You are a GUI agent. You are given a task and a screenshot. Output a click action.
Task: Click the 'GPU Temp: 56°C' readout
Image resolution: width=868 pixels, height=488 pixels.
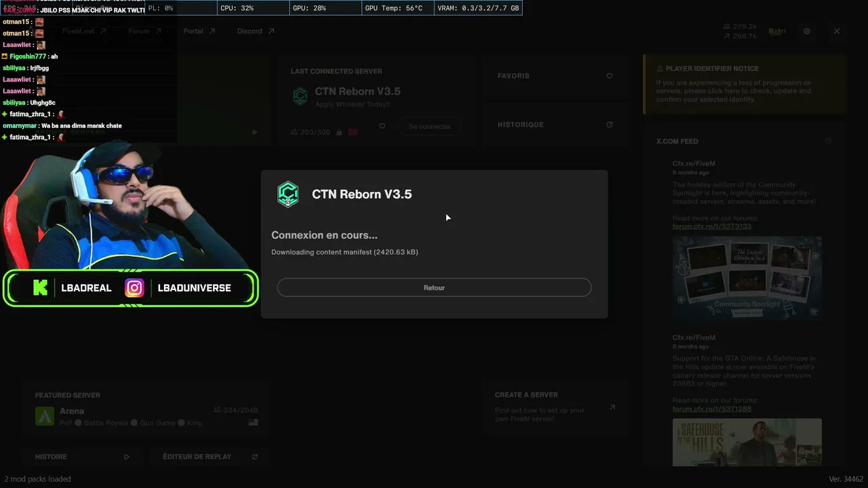coord(393,8)
